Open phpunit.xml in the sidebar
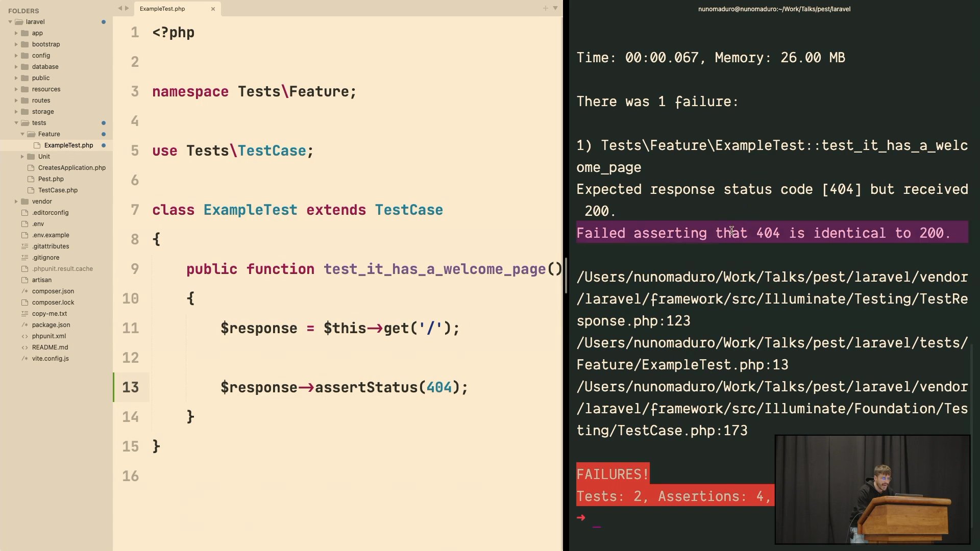This screenshot has width=980, height=551. coord(48,336)
